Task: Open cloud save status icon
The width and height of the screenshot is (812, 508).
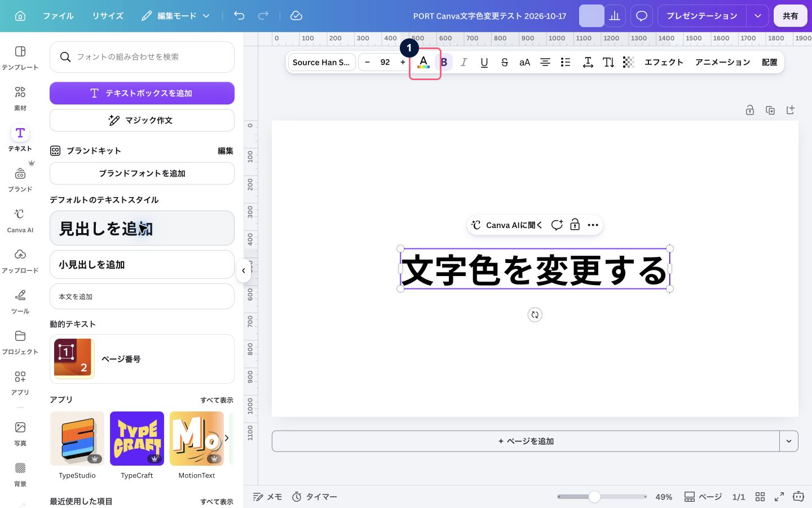Action: click(x=296, y=16)
